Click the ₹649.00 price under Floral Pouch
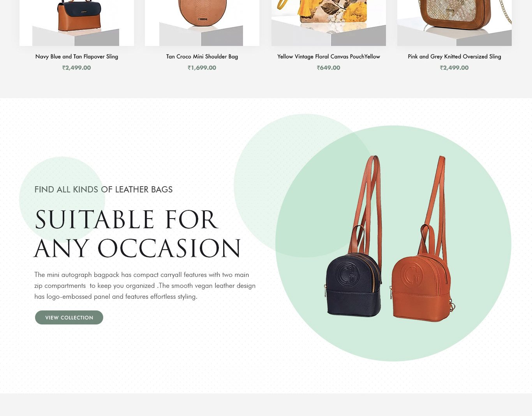 pyautogui.click(x=329, y=68)
